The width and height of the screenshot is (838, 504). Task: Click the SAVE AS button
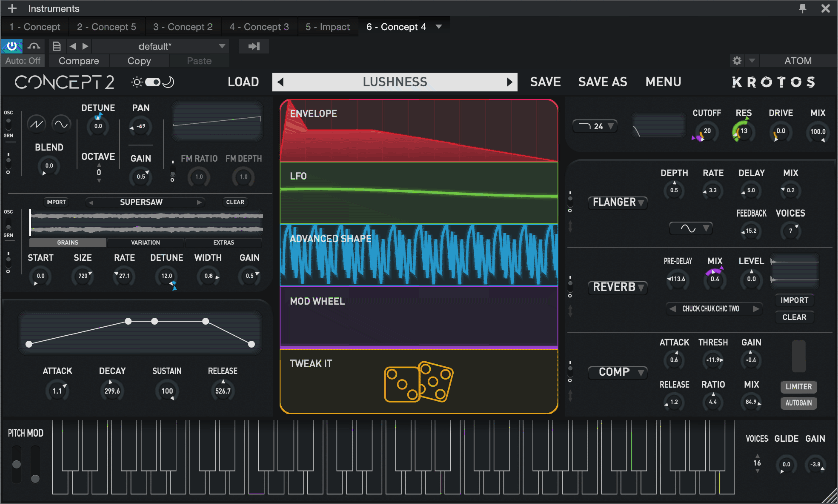602,82
